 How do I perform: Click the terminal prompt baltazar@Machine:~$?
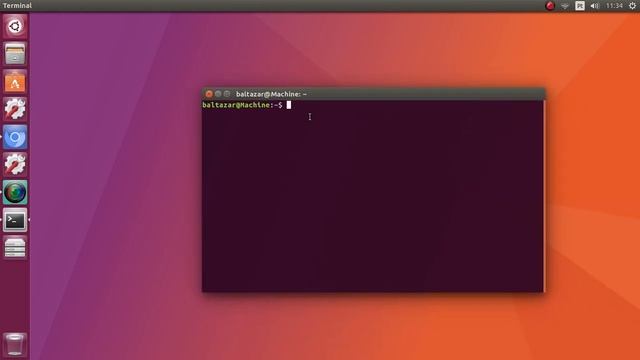click(x=242, y=105)
